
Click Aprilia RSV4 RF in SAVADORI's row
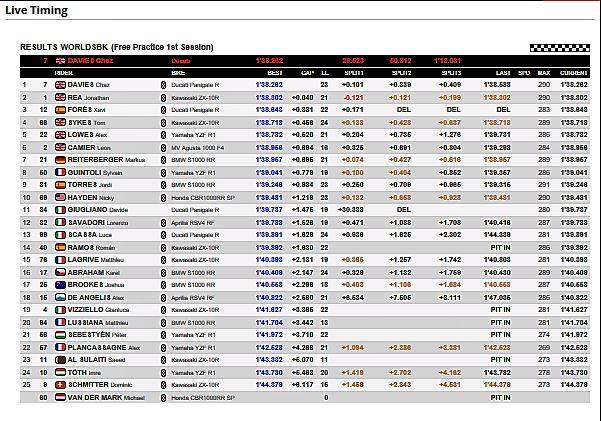pyautogui.click(x=193, y=223)
